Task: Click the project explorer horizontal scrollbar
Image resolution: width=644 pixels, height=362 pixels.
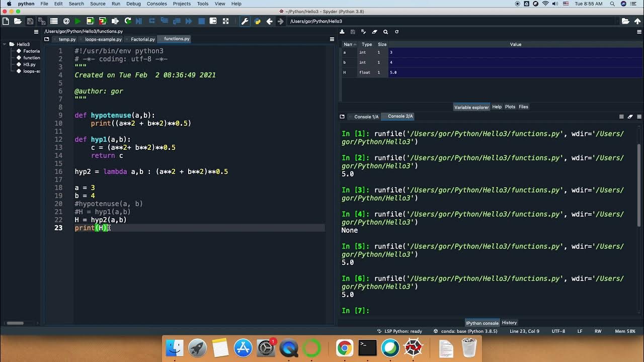Action: (15, 323)
